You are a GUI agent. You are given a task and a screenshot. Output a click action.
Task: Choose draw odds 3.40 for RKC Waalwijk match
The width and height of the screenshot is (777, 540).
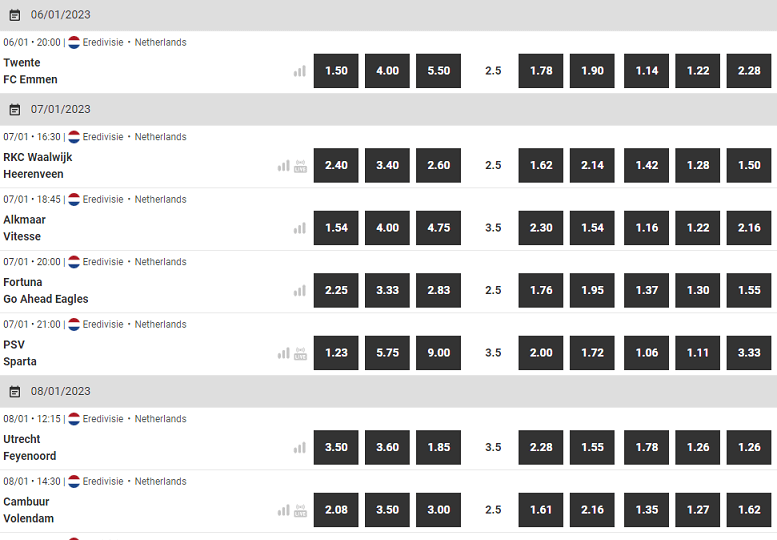388,165
